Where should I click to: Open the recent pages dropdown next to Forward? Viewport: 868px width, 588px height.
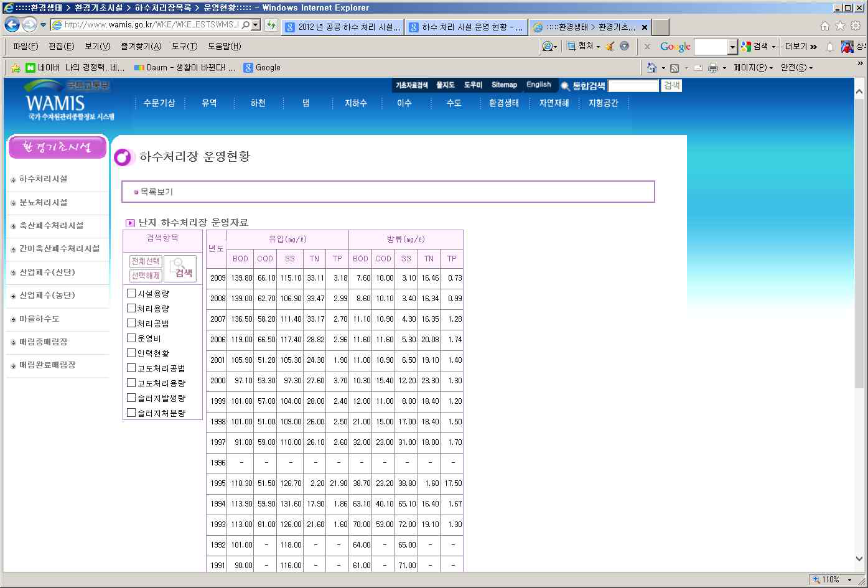coord(43,26)
